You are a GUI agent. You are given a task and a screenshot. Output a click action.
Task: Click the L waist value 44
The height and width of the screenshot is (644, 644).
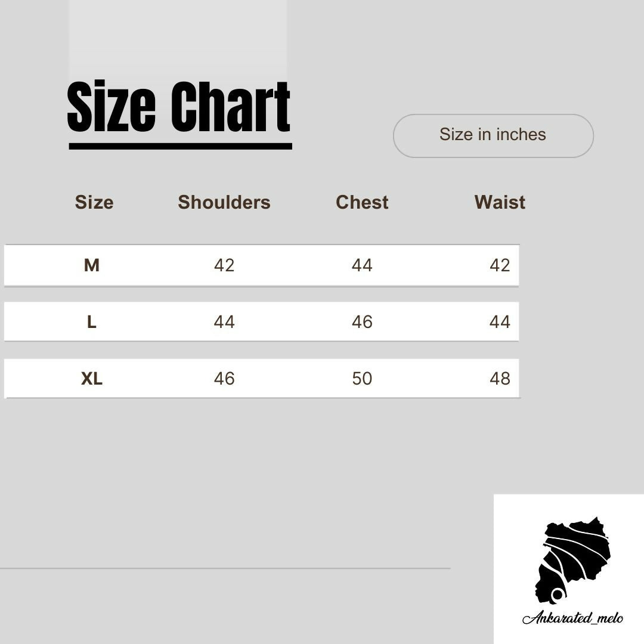500,322
